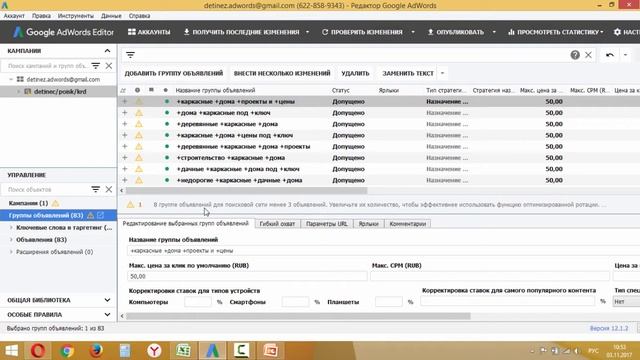Click plus icon on '+каркасные +дома +цены под +ключ' row
This screenshot has height=360, width=640.
(125, 135)
